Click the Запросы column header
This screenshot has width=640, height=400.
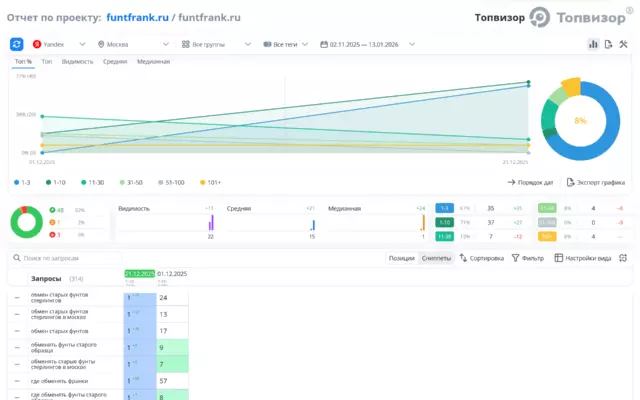click(x=46, y=279)
